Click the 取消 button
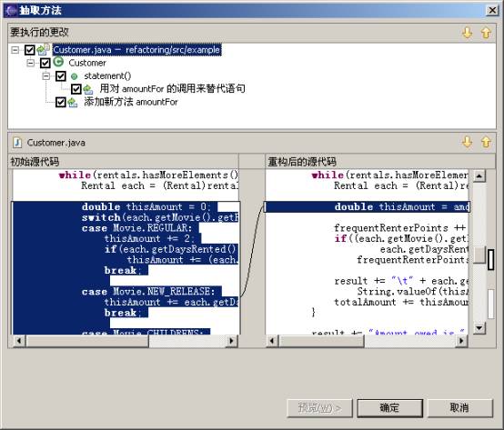 [459, 408]
